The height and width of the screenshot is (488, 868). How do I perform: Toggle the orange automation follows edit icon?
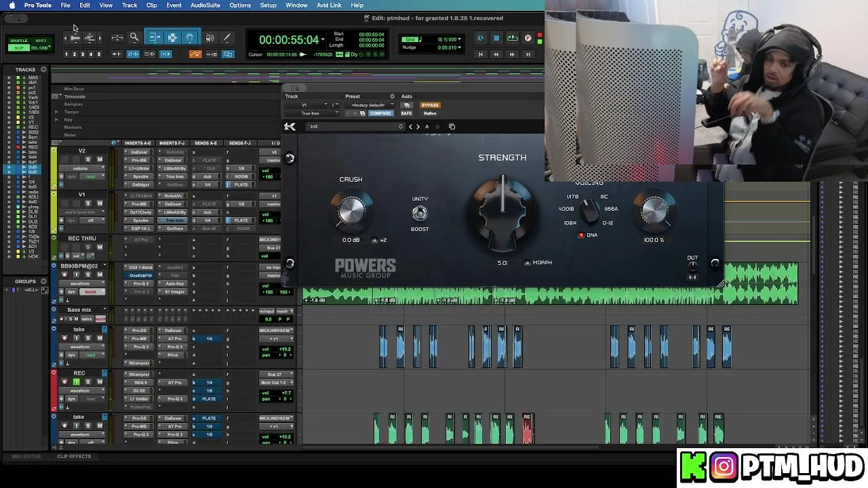pyautogui.click(x=195, y=54)
